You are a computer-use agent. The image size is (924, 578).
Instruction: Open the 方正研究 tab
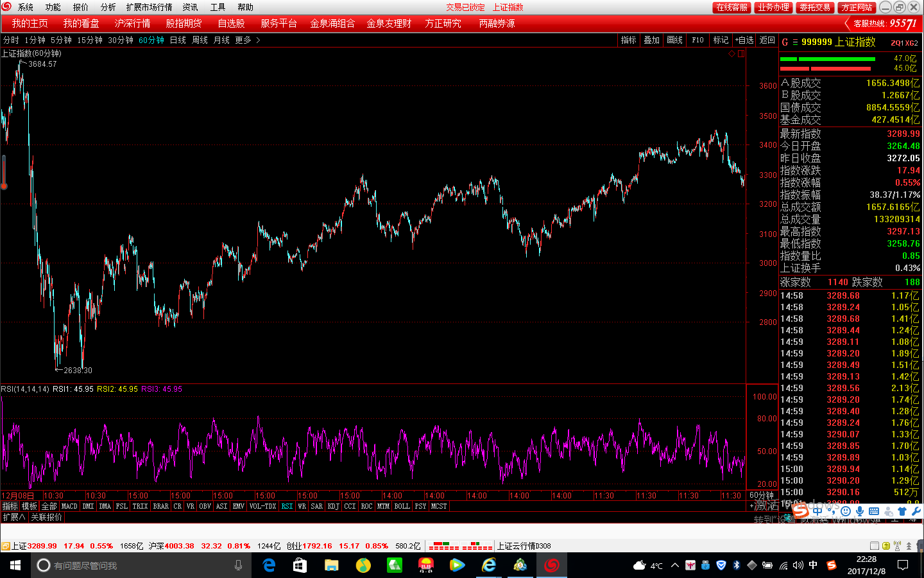[443, 23]
